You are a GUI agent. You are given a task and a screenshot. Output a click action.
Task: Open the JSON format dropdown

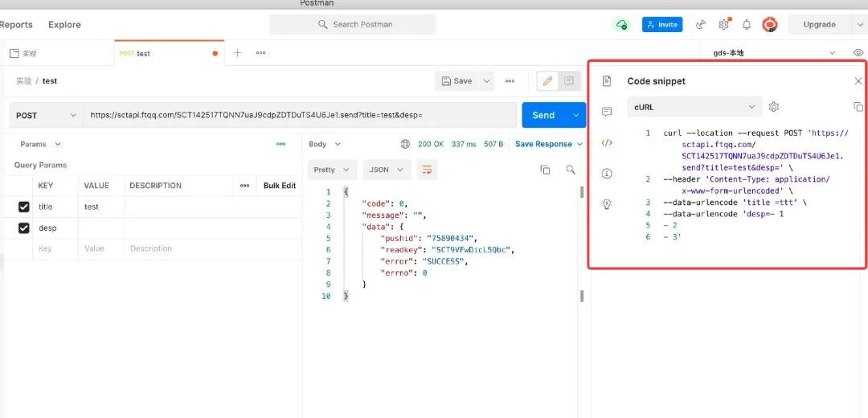click(x=387, y=170)
